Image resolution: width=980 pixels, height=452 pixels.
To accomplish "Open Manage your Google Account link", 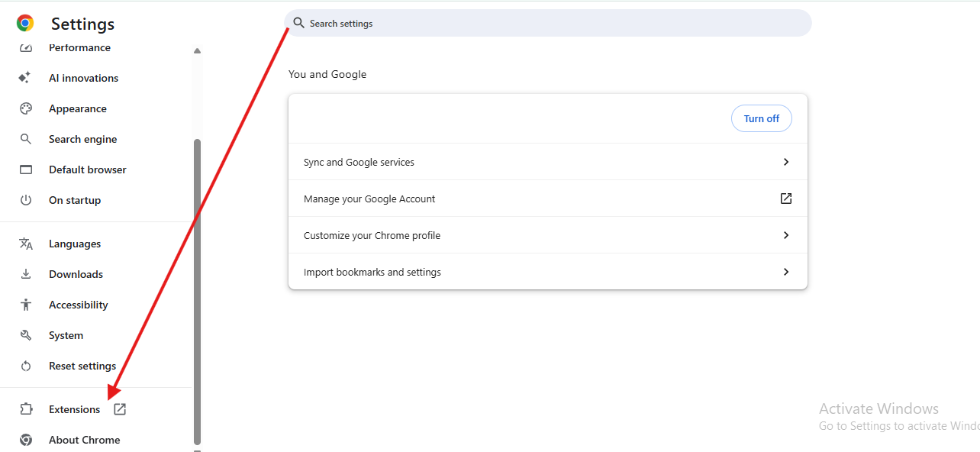I will pyautogui.click(x=548, y=199).
